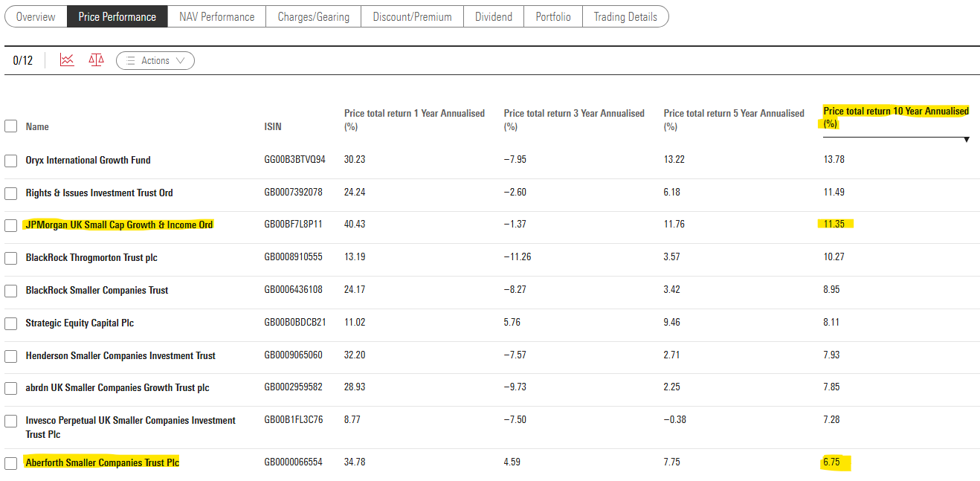Open Invesco Perpetual UK Smaller Companies Investment Trust

130,427
